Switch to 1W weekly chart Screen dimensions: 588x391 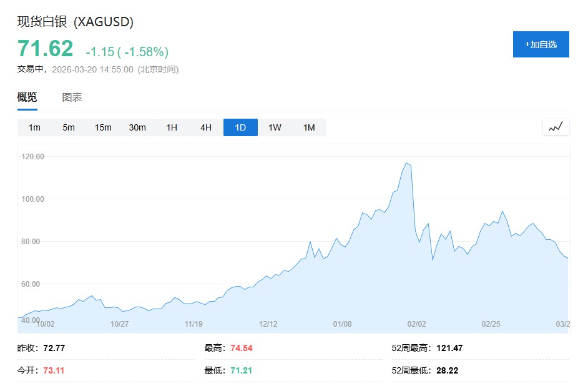[x=275, y=127]
